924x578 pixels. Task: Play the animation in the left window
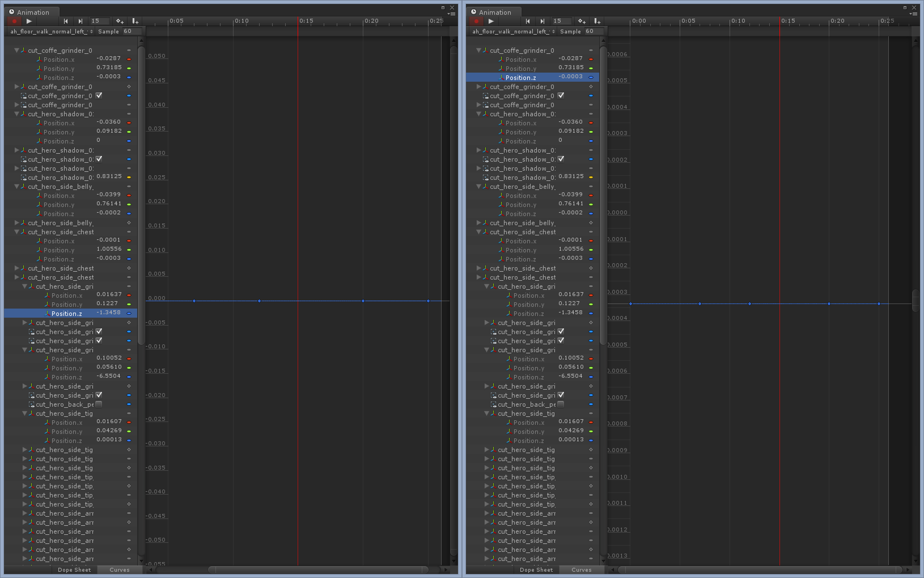(x=29, y=21)
